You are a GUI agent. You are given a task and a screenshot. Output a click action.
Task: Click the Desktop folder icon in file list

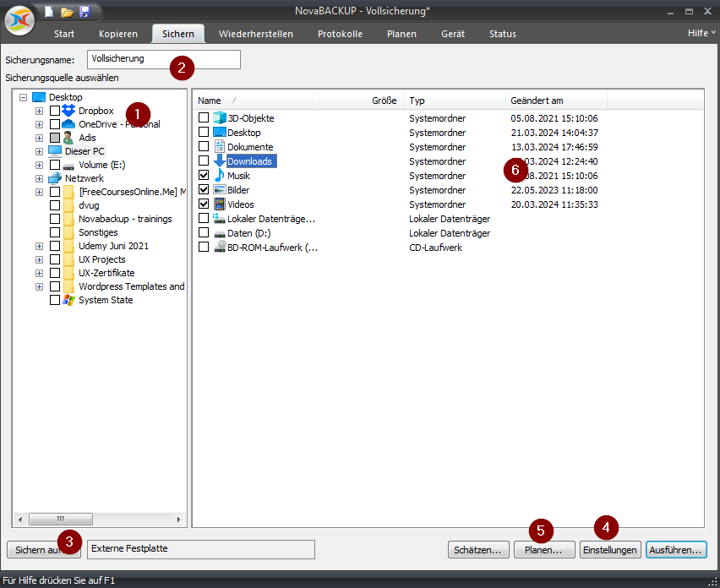pos(220,133)
